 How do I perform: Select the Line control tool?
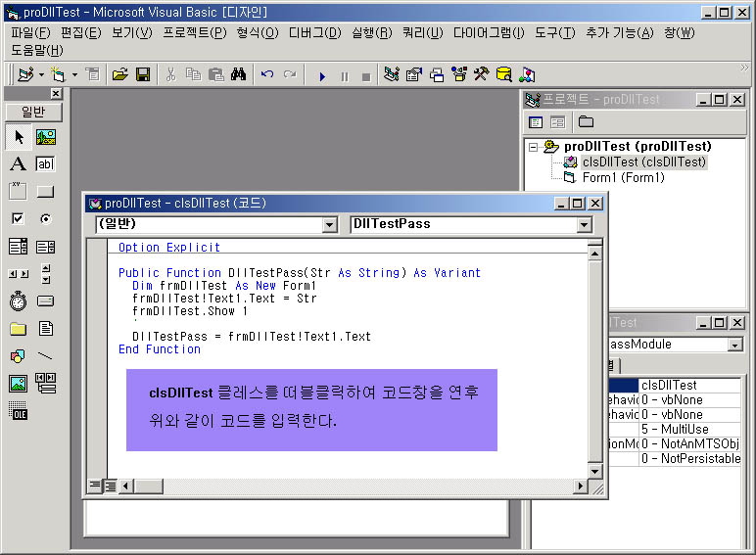46,356
